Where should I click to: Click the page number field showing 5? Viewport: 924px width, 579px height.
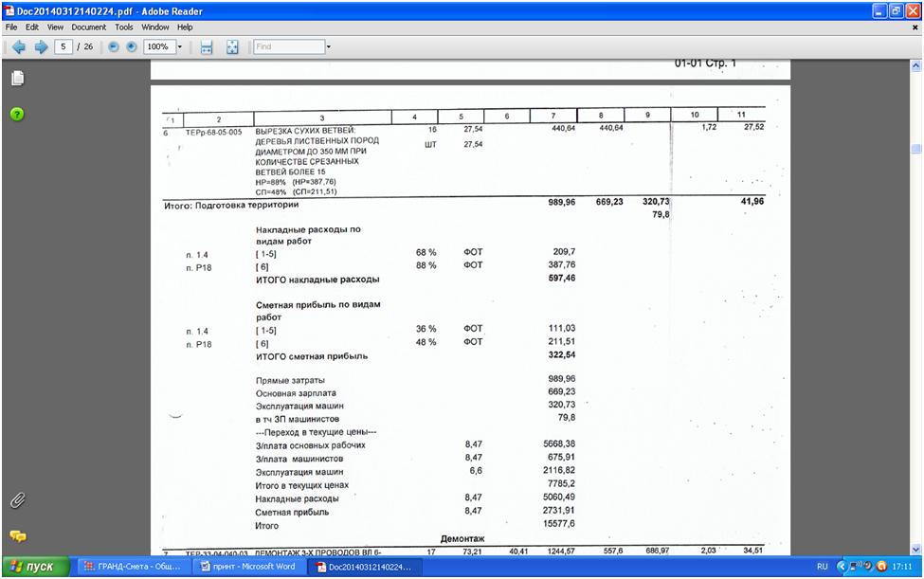point(63,46)
